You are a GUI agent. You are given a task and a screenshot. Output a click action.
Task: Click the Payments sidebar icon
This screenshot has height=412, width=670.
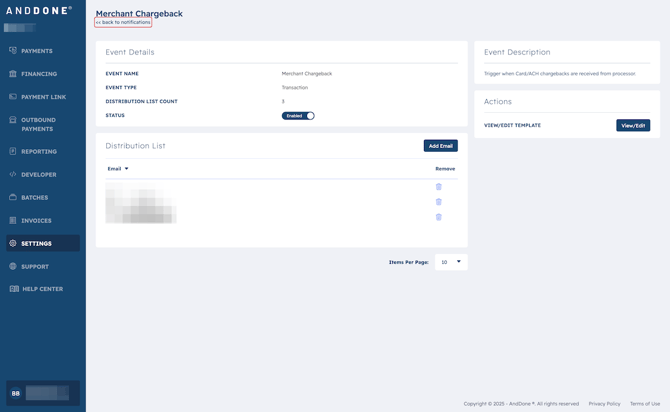(13, 51)
